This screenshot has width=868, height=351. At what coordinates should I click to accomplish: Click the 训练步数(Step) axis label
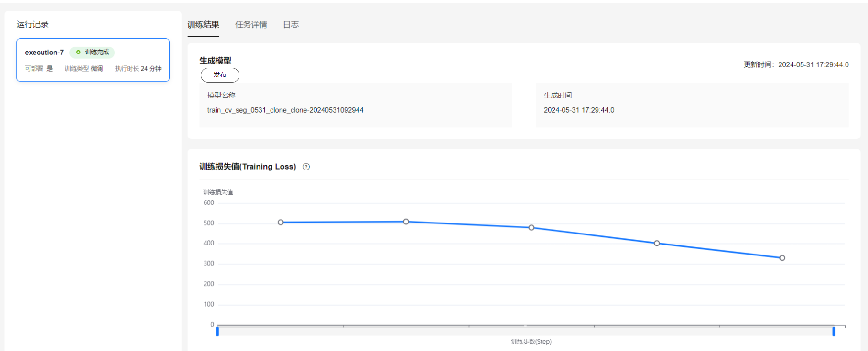(x=531, y=342)
